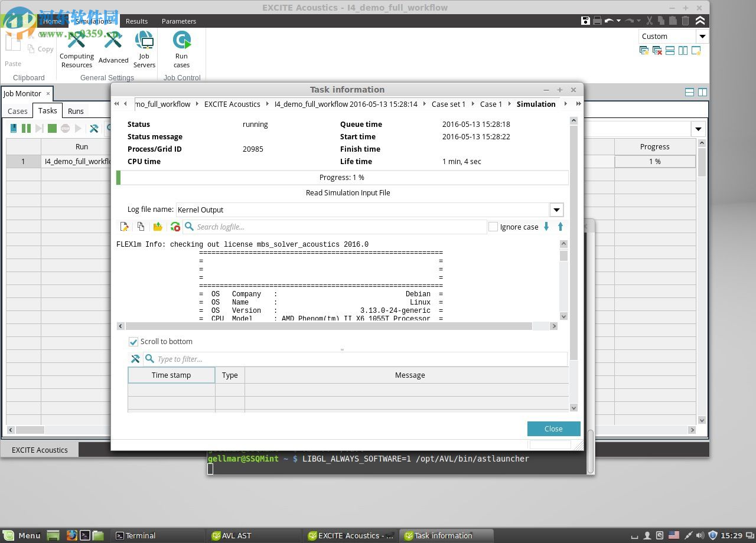
Task: Click edit log file icon in Task information
Action: click(124, 227)
